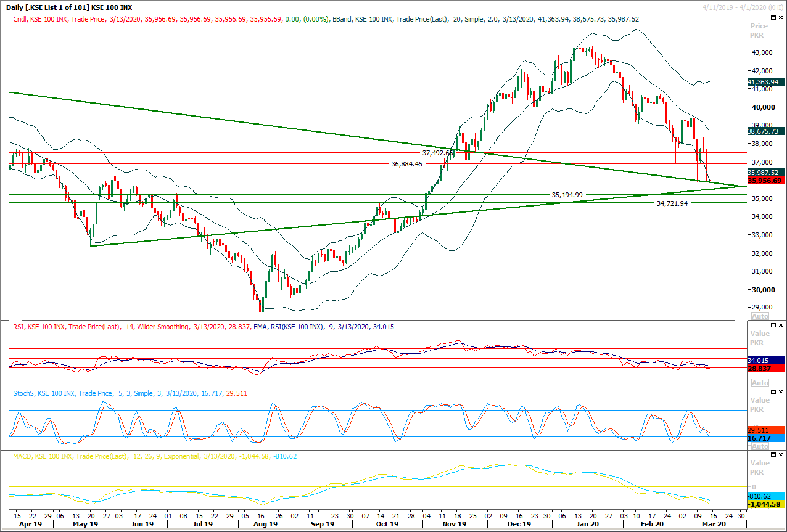
Task: Click the blue 16.717 stochastic value tag
Action: click(x=765, y=438)
